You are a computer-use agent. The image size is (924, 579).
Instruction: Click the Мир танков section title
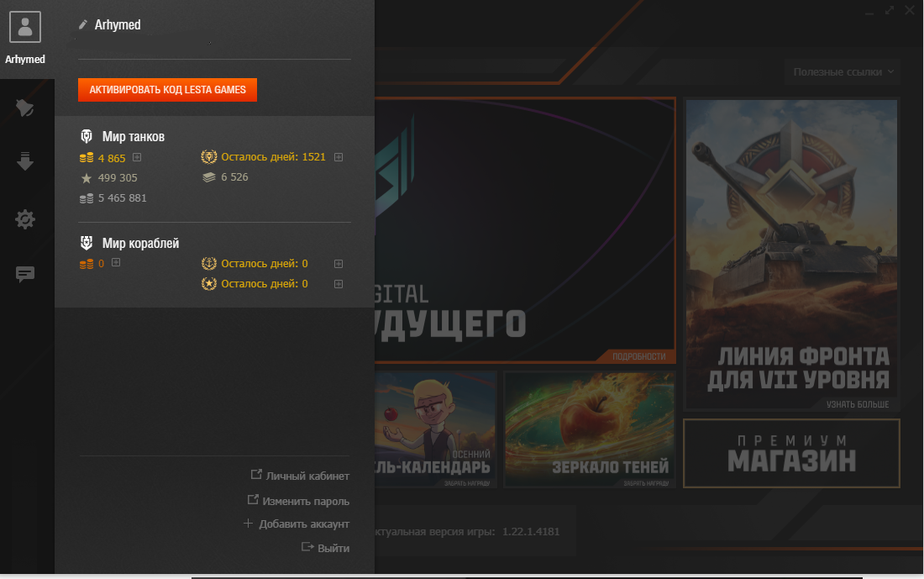pyautogui.click(x=134, y=137)
